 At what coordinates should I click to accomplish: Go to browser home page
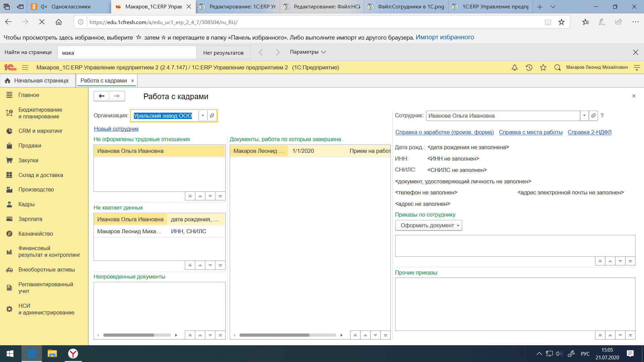(59, 22)
